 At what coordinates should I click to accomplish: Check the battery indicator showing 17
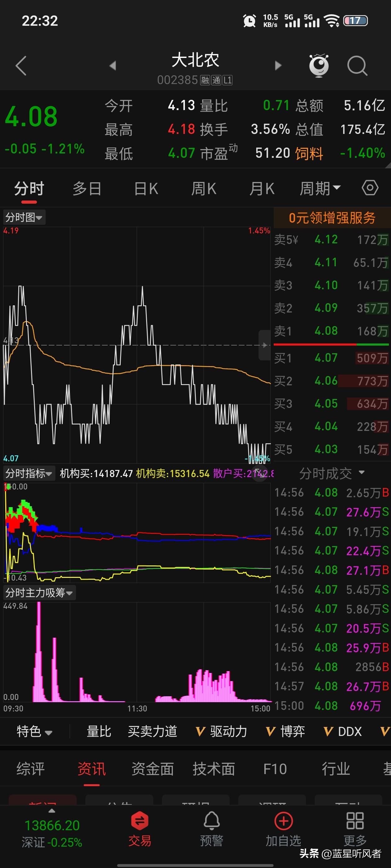(x=355, y=21)
